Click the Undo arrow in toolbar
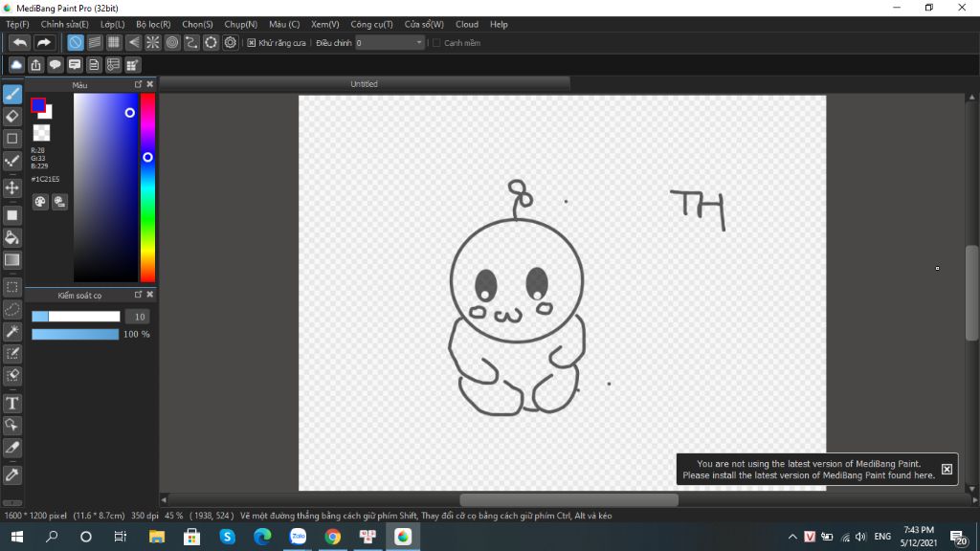The height and width of the screenshot is (551, 980). (19, 42)
